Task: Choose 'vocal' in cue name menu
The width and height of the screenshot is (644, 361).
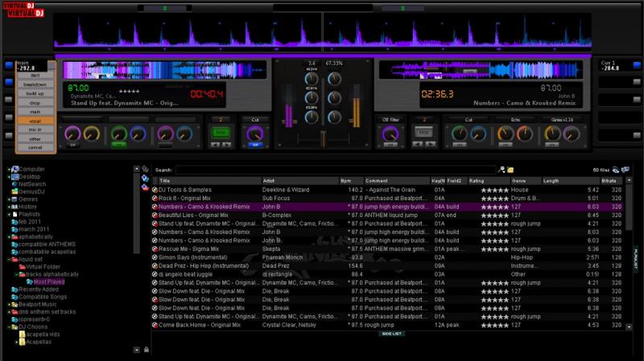Action: pyautogui.click(x=35, y=121)
